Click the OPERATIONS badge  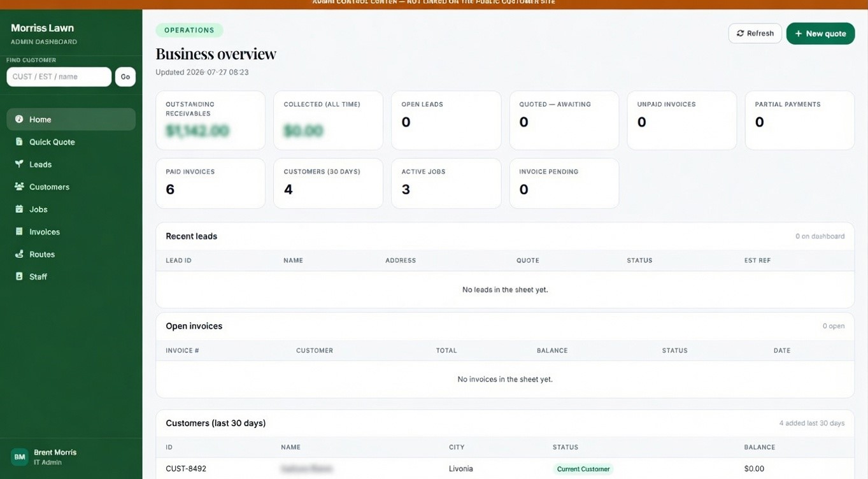pyautogui.click(x=189, y=30)
